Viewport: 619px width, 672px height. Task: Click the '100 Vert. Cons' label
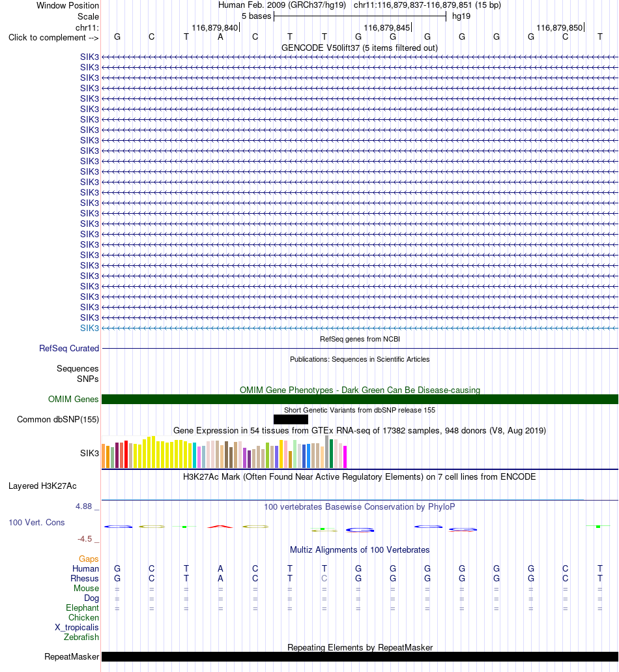[x=36, y=523]
